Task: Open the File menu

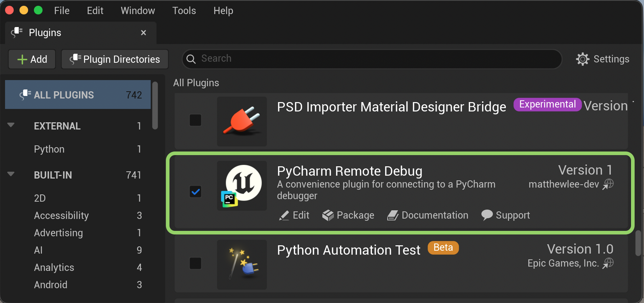Action: [62, 11]
